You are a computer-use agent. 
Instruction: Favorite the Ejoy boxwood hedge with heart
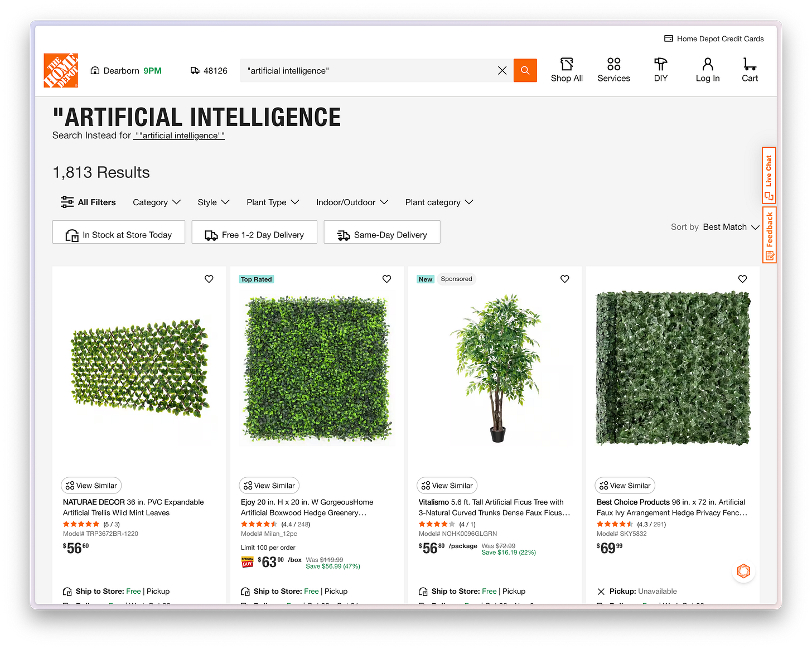pos(387,279)
